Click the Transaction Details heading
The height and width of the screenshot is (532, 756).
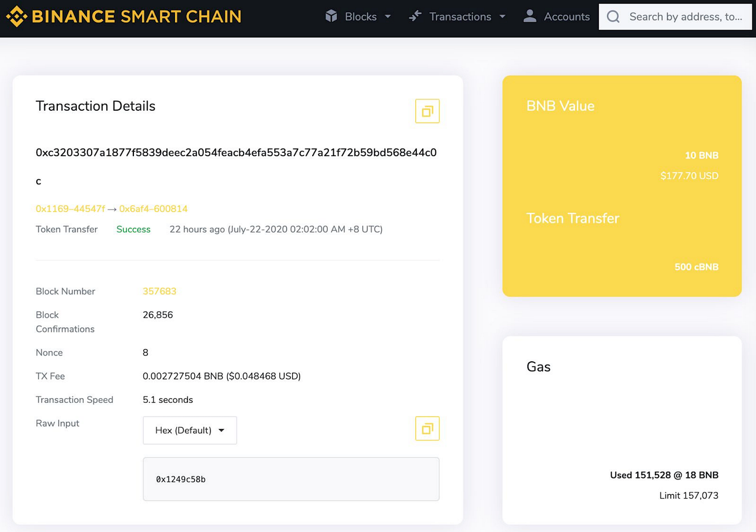(96, 106)
